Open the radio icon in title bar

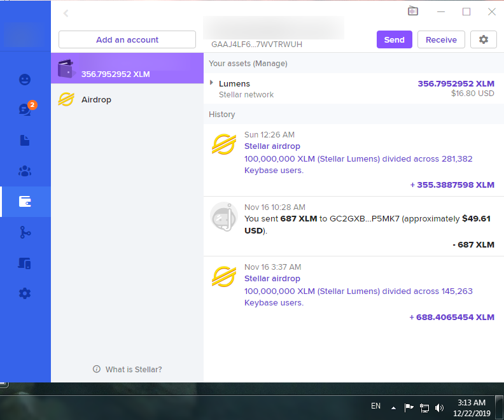pos(413,11)
